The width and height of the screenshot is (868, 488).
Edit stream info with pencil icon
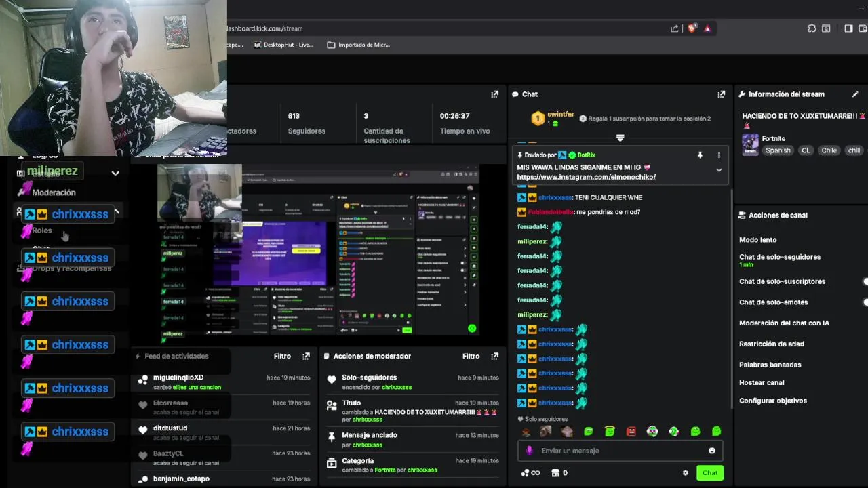855,94
